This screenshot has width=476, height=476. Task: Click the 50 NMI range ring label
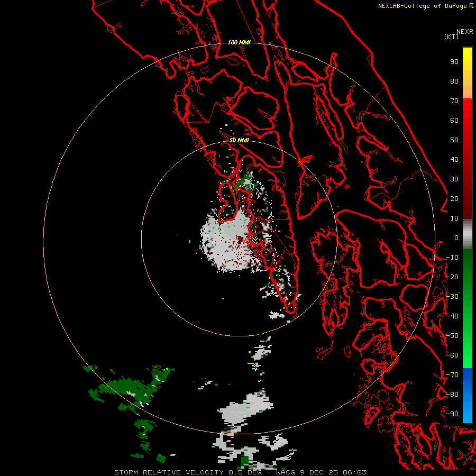pos(239,140)
